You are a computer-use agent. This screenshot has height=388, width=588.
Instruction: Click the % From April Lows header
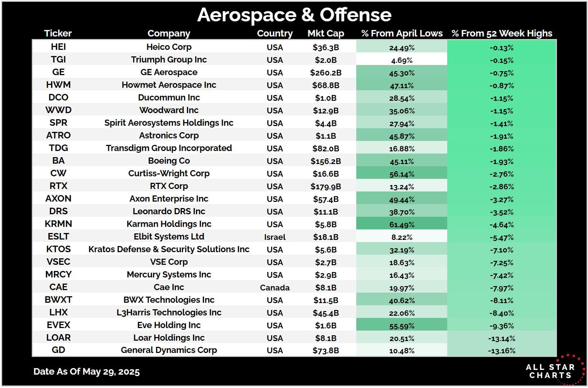click(402, 33)
